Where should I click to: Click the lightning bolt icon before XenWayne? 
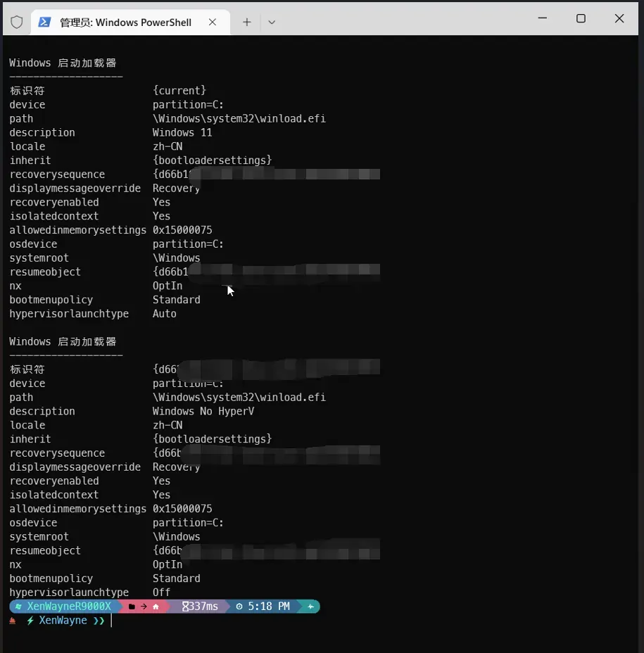tap(30, 621)
